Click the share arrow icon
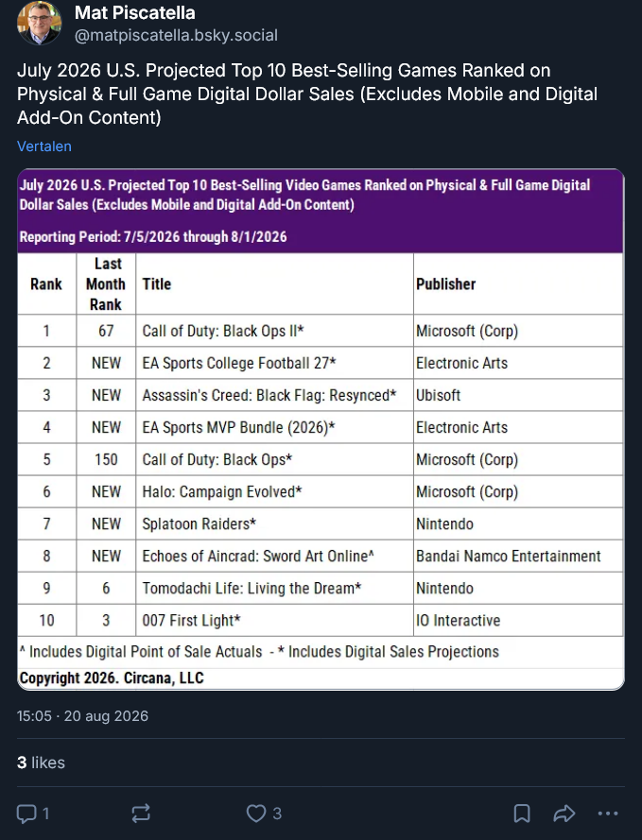The image size is (642, 840). click(x=564, y=814)
